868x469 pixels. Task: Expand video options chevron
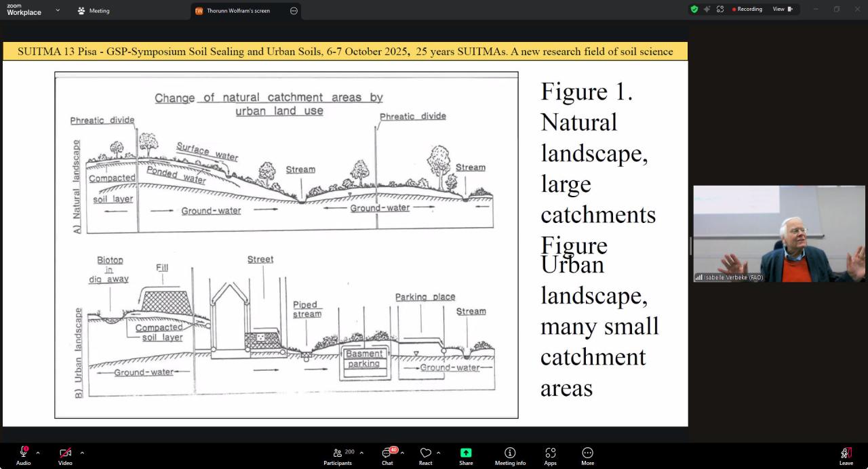[x=82, y=453]
